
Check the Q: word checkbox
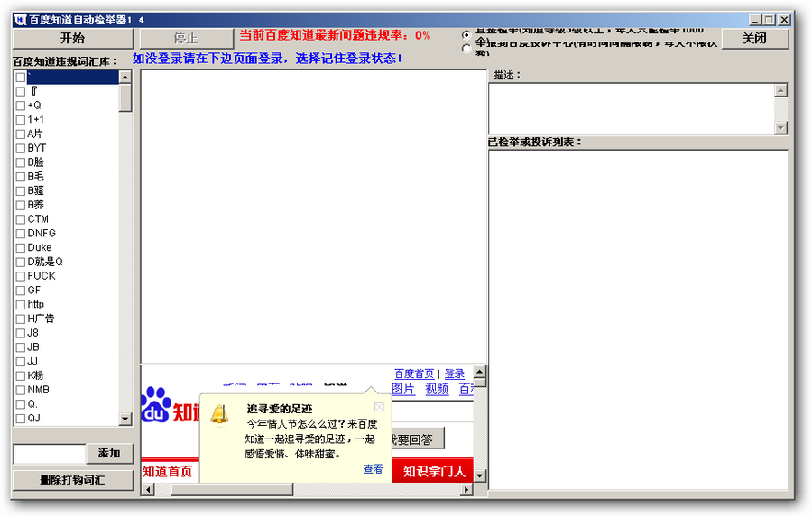pyautogui.click(x=21, y=404)
